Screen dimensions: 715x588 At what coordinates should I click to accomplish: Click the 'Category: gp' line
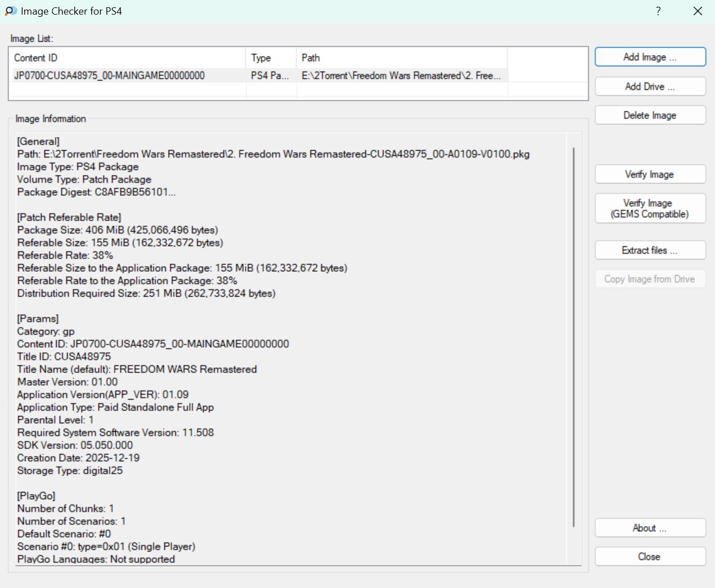click(x=46, y=331)
